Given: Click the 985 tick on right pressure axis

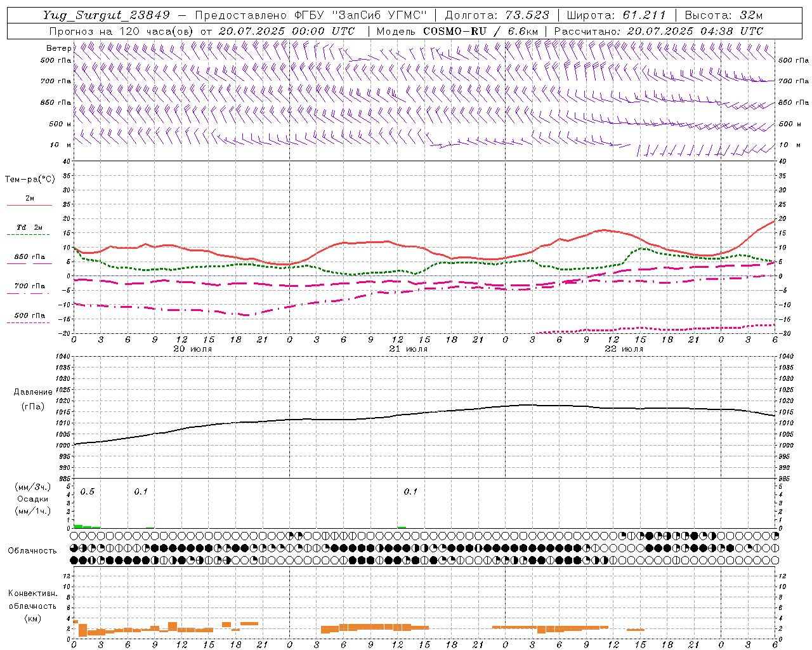Looking at the screenshot, I should tap(785, 479).
